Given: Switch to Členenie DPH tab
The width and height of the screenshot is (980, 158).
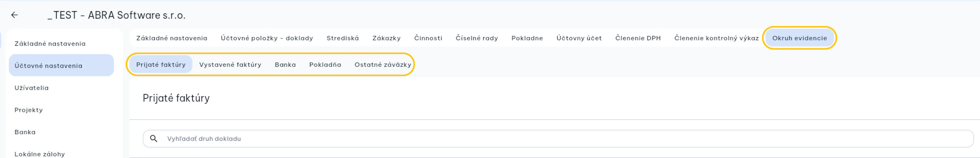Looking at the screenshot, I should tap(638, 38).
